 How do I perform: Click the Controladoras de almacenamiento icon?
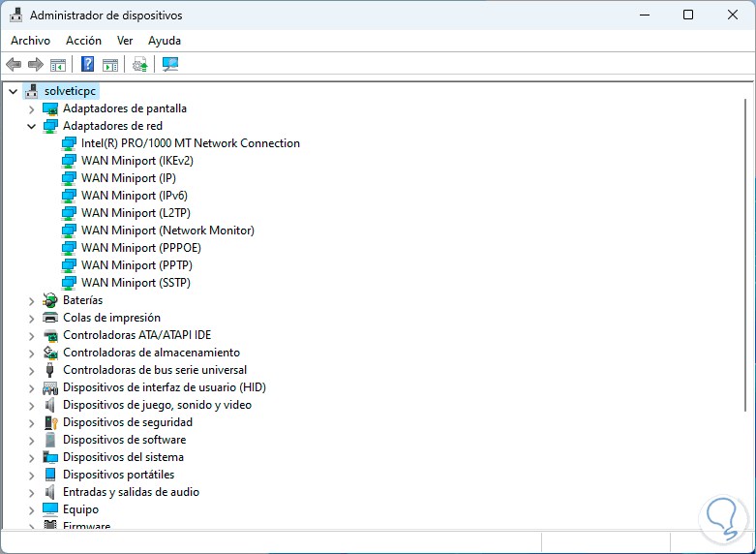click(50, 353)
